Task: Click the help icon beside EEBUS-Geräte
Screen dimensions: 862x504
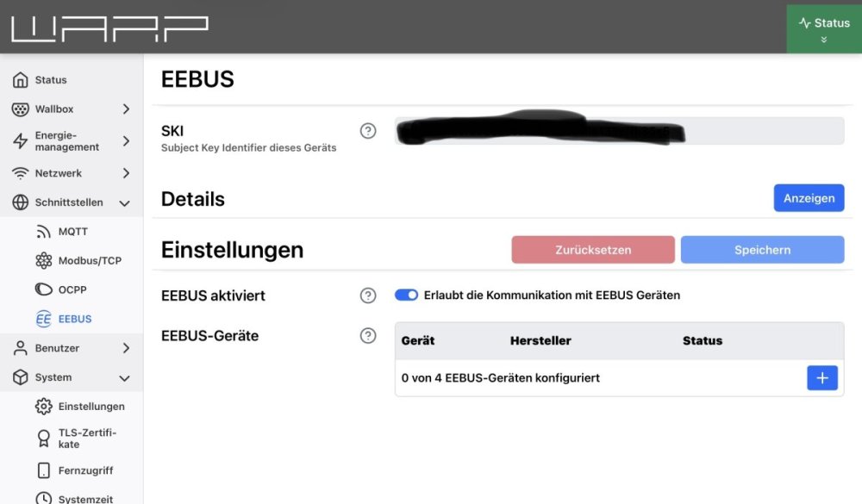Action: [x=368, y=336]
